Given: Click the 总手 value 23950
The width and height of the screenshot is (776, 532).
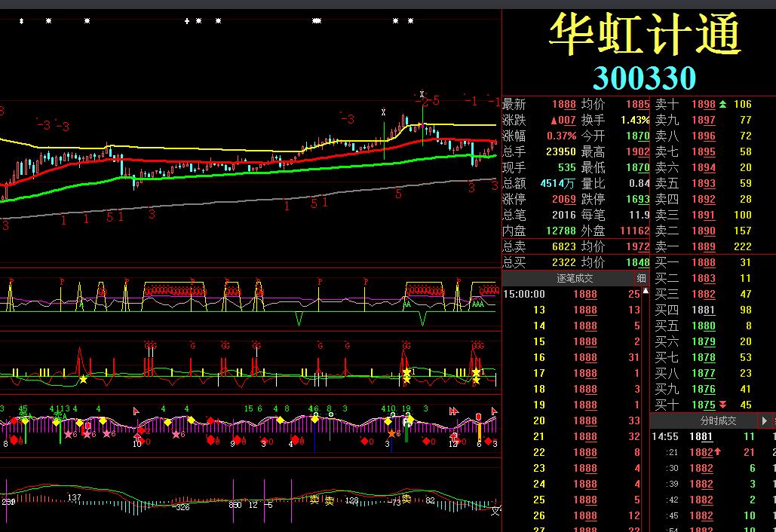Looking at the screenshot, I should coord(561,151).
